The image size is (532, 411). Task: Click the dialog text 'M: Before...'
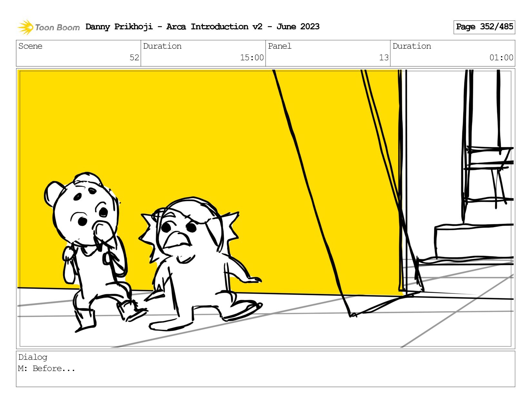coord(47,368)
